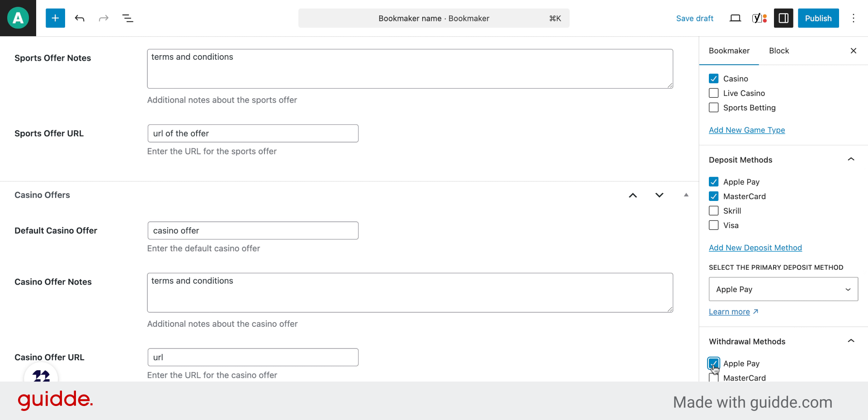This screenshot has width=868, height=420.
Task: Open the Yoast SEO panel
Action: tap(759, 18)
